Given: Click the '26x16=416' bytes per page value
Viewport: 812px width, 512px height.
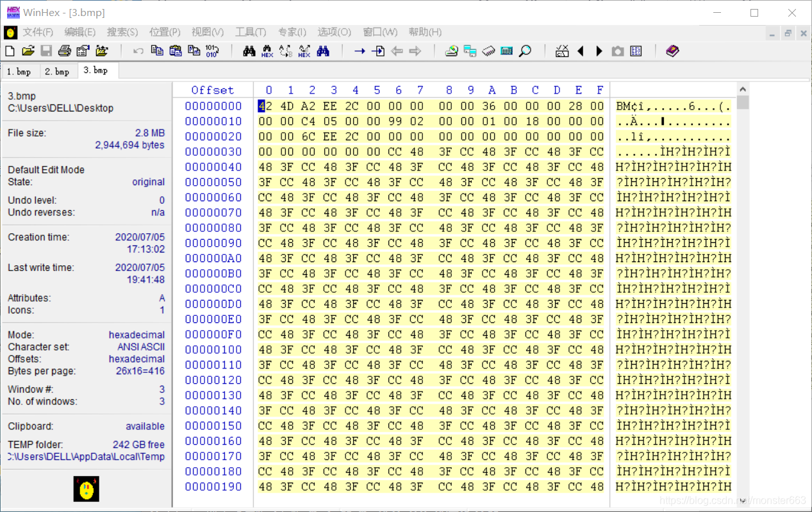Looking at the screenshot, I should pos(140,371).
